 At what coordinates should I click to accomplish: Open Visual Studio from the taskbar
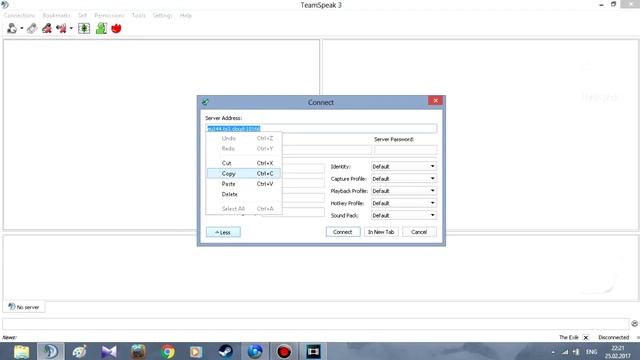coord(109,351)
